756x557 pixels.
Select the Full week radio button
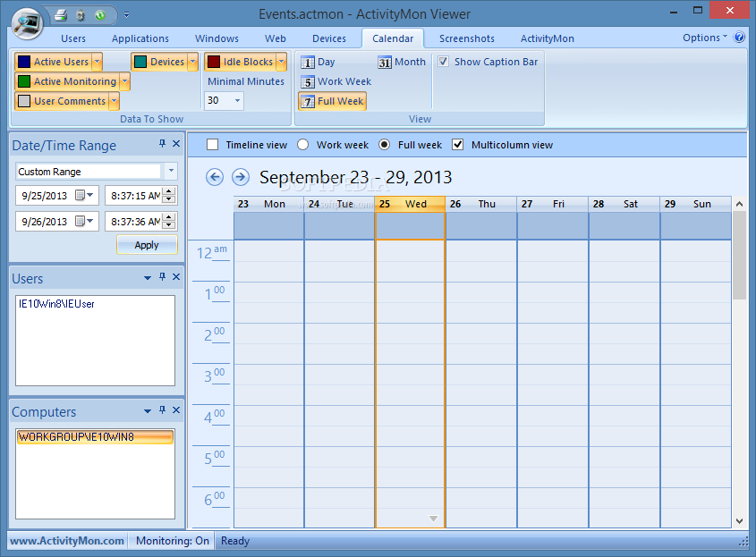(385, 145)
